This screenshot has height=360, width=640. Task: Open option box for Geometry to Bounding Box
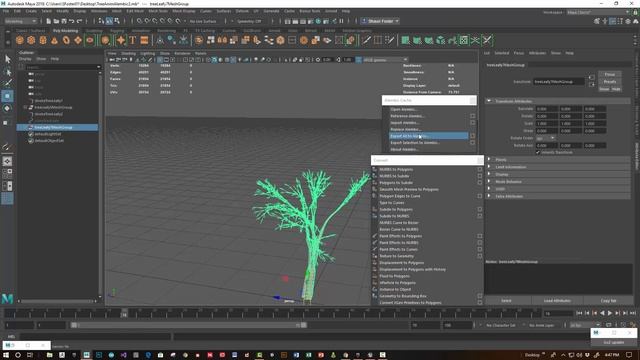click(480, 296)
